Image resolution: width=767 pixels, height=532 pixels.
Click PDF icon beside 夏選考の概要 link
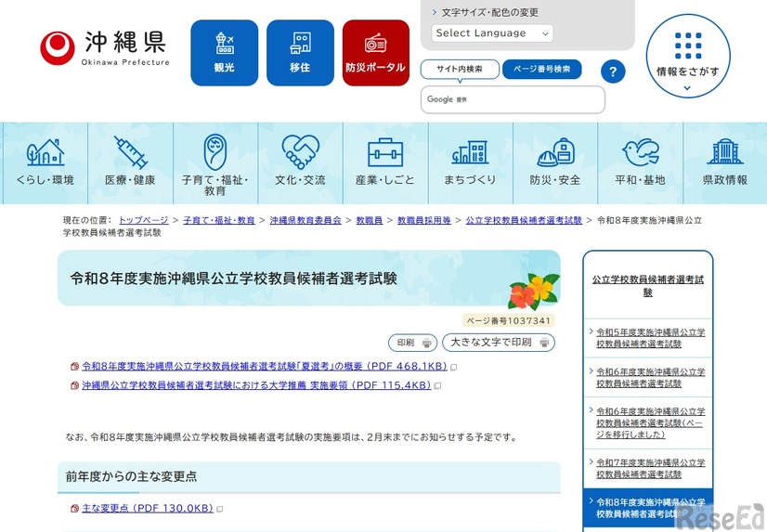(75, 366)
